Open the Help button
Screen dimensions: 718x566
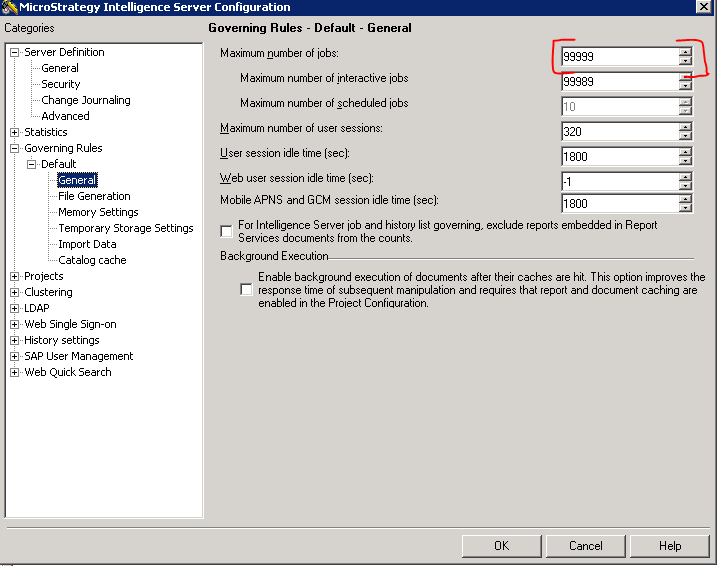click(x=670, y=546)
